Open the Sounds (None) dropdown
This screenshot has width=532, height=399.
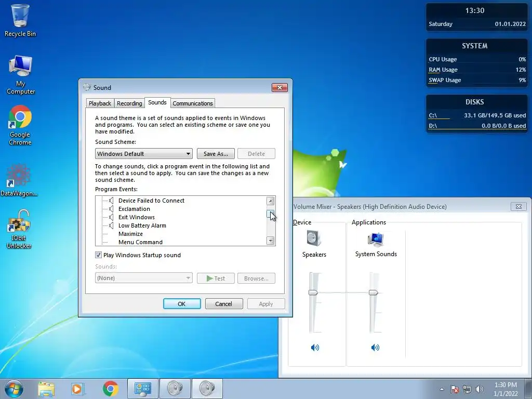coord(143,278)
